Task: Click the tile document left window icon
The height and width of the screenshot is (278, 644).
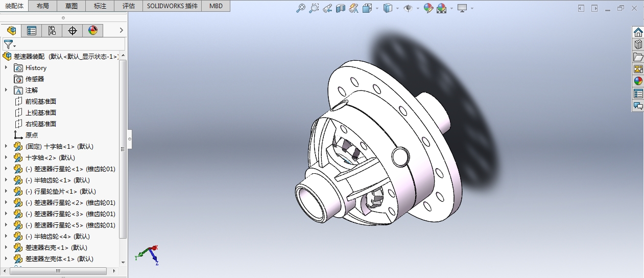Action: (x=581, y=8)
